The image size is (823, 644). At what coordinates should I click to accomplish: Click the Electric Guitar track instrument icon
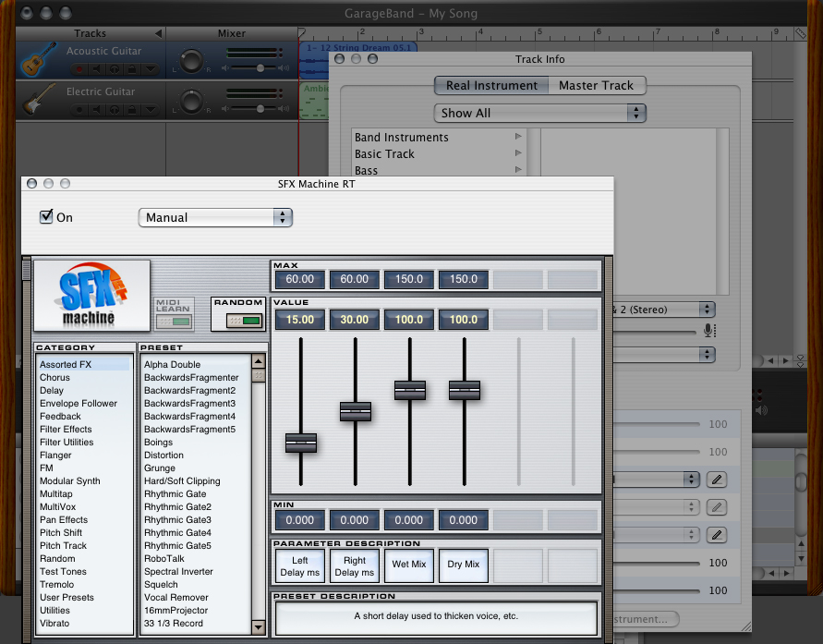(x=34, y=100)
